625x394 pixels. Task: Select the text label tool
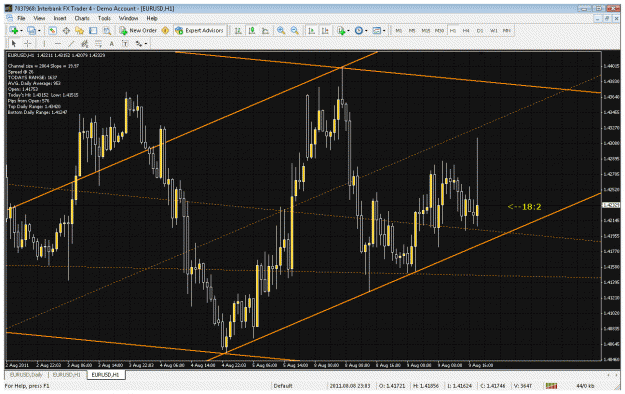coord(125,43)
